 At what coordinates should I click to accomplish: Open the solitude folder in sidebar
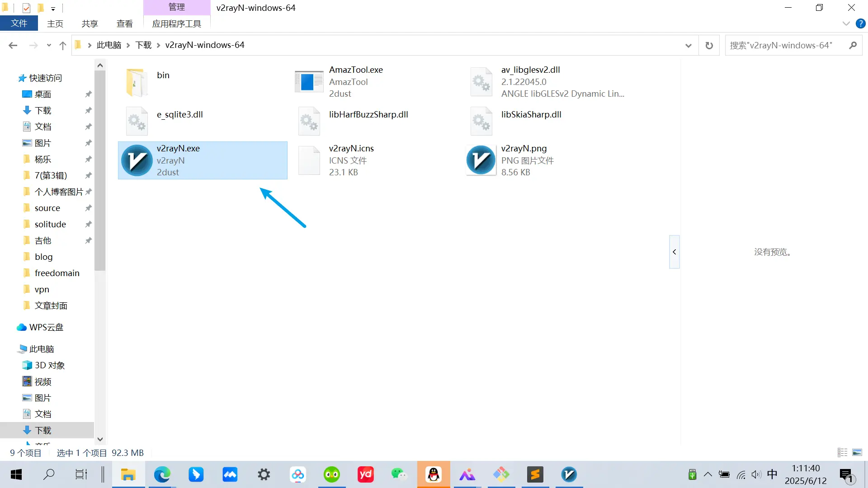coord(50,224)
